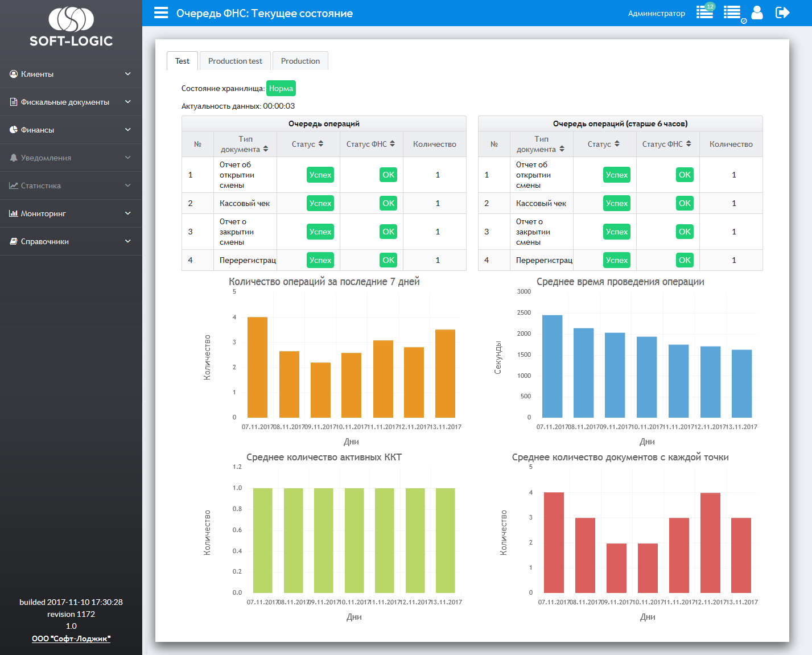Image resolution: width=812 pixels, height=655 pixels.
Task: Expand the Клиенты menu chevron
Action: 128,74
